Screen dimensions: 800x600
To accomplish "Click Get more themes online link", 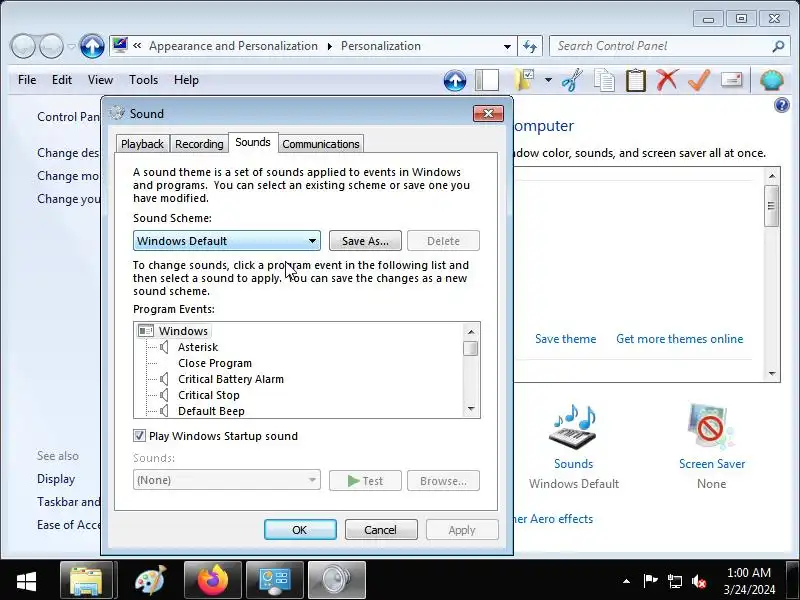I will 680,339.
